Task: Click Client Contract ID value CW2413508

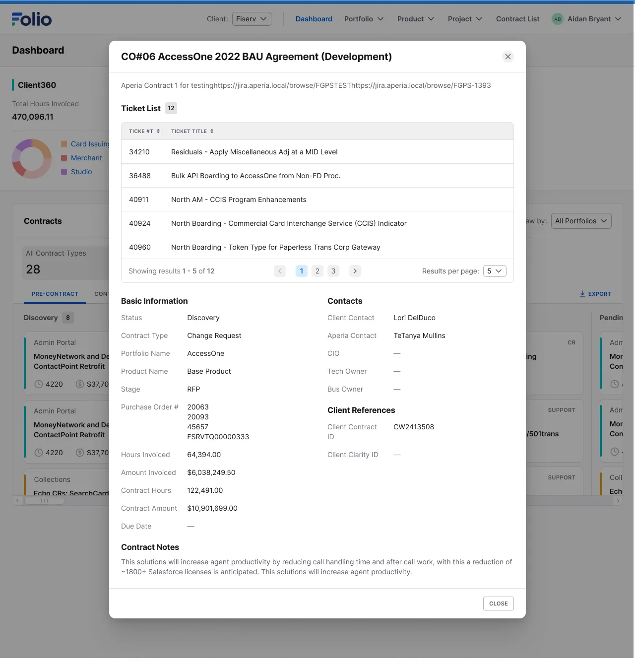Action: (x=414, y=427)
